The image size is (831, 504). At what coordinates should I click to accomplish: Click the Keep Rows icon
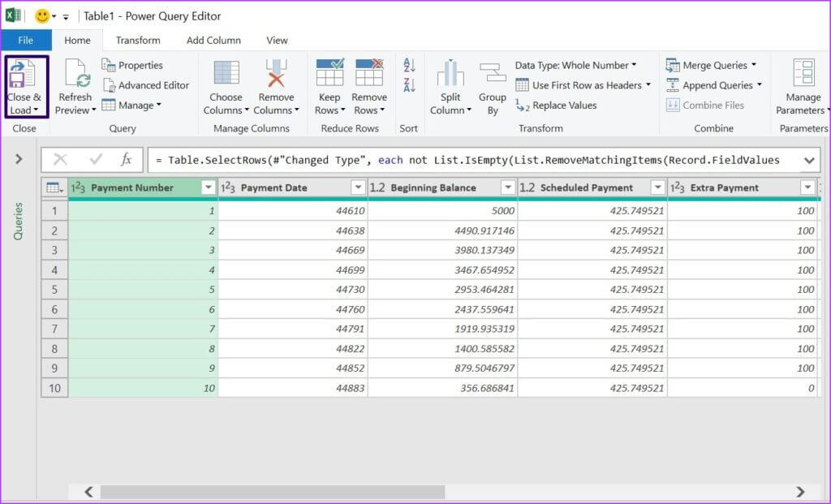click(329, 72)
